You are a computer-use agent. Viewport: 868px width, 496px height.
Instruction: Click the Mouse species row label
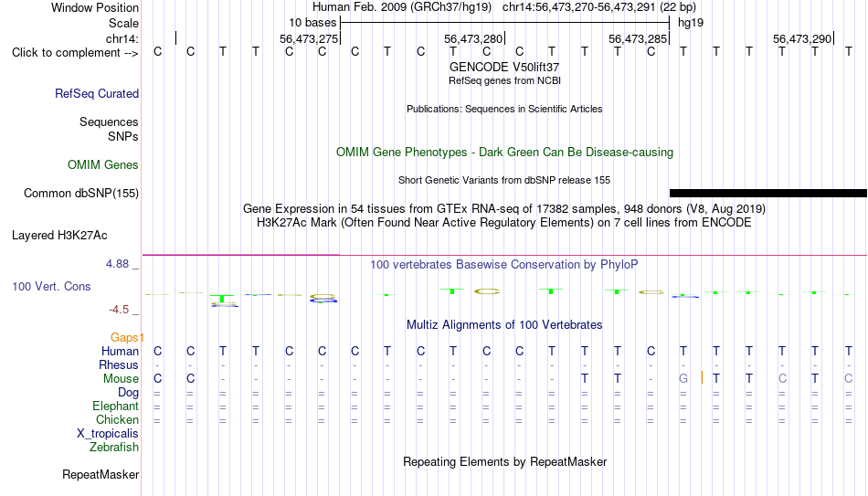coord(122,379)
